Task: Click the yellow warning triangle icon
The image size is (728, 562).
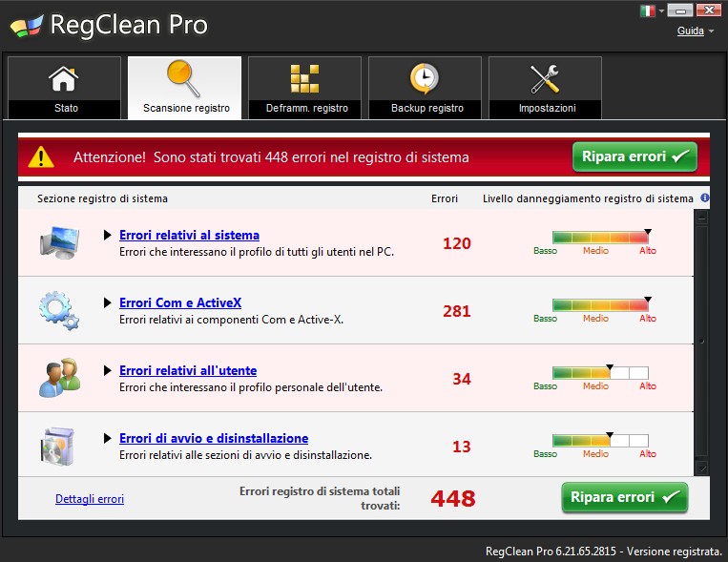Action: pos(41,157)
